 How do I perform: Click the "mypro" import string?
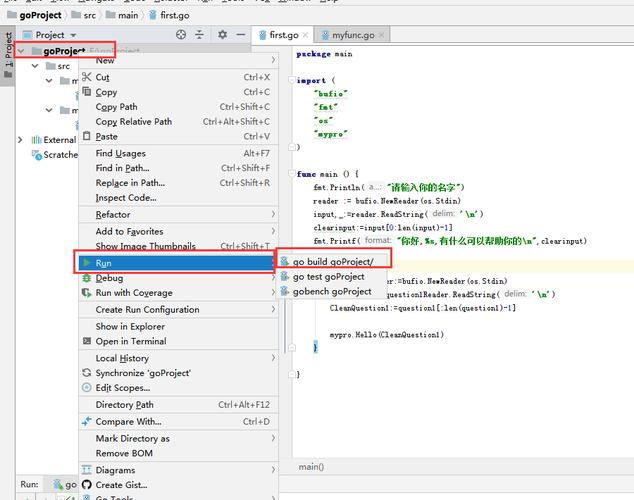pos(330,134)
